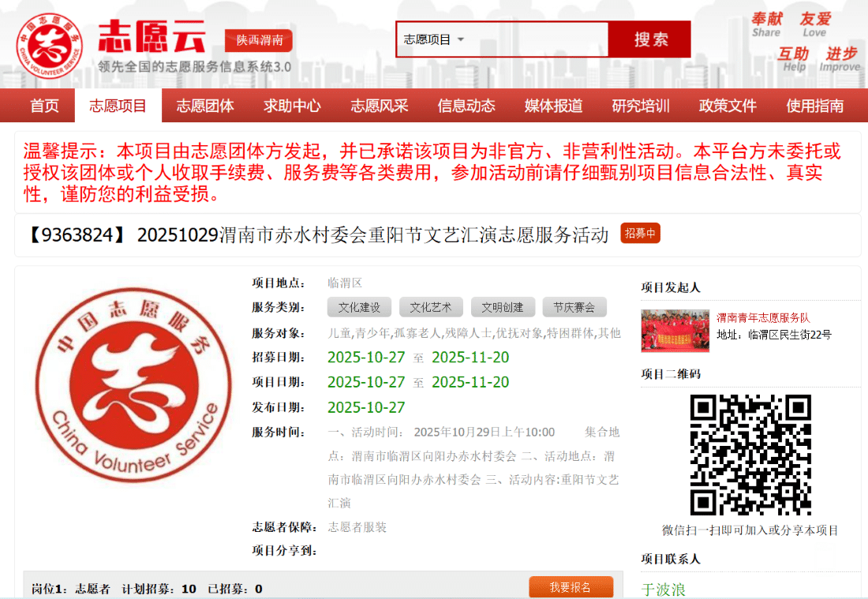Select 求助中心 from the navigation bar
This screenshot has height=599, width=868.
pos(292,106)
